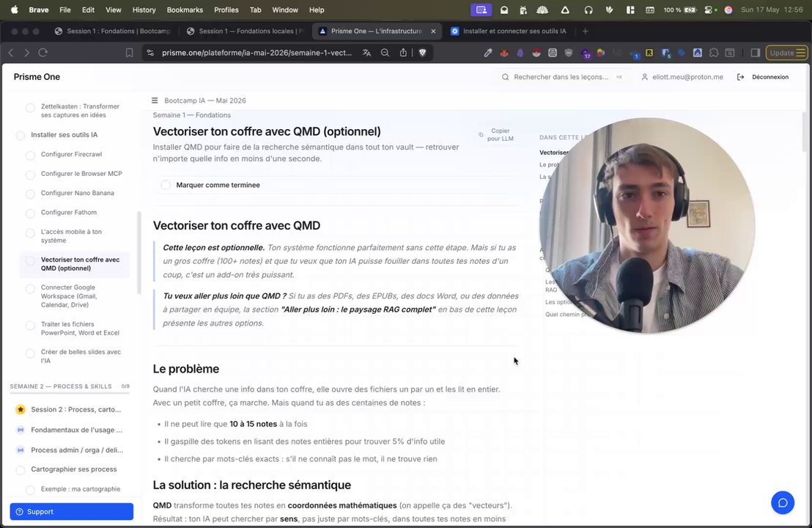
Task: Toggle the lesson sidebar hamburger icon
Action: click(x=155, y=100)
